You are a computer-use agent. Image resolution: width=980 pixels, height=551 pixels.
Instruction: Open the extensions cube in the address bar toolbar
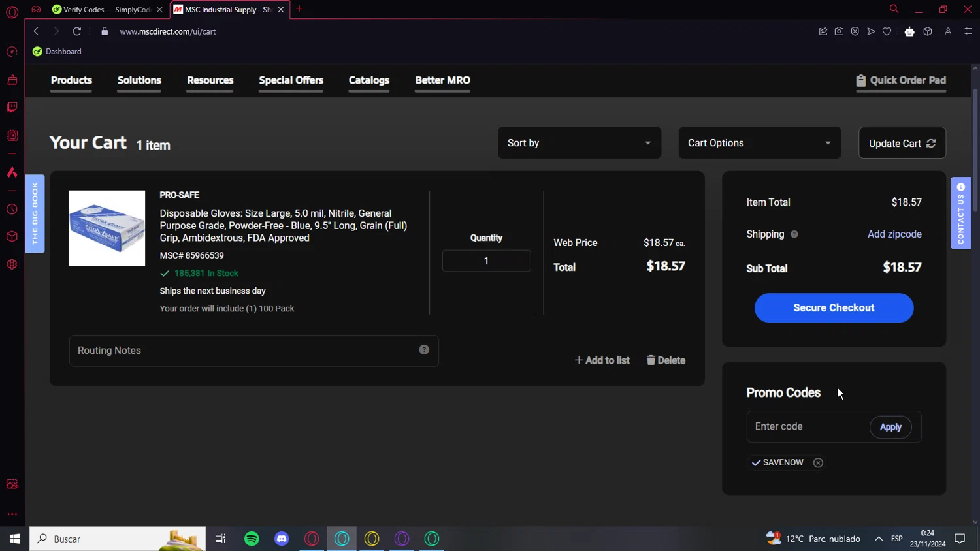coord(928,31)
